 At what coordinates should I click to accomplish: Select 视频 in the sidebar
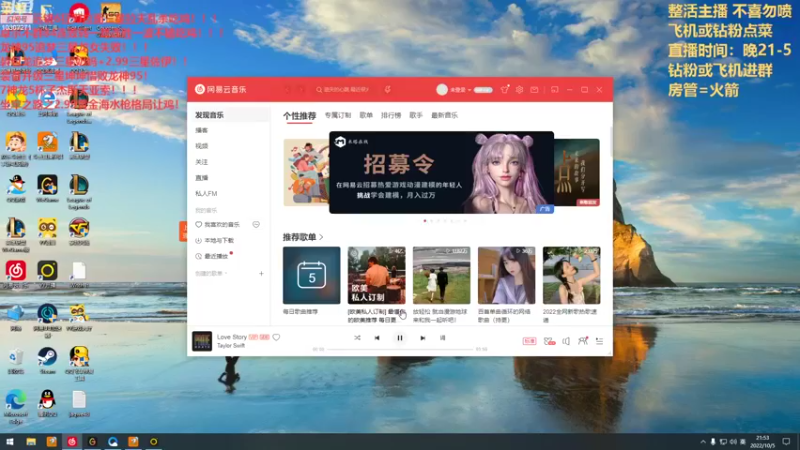click(x=202, y=146)
